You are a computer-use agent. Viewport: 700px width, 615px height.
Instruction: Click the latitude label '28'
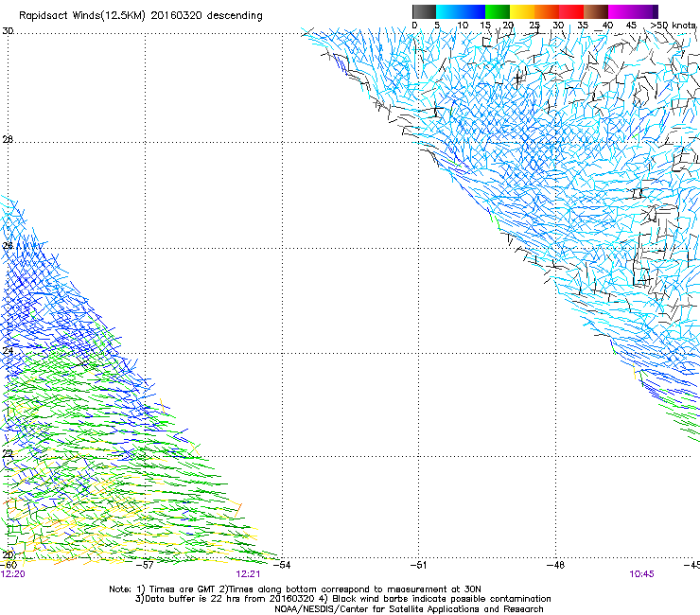click(x=8, y=139)
